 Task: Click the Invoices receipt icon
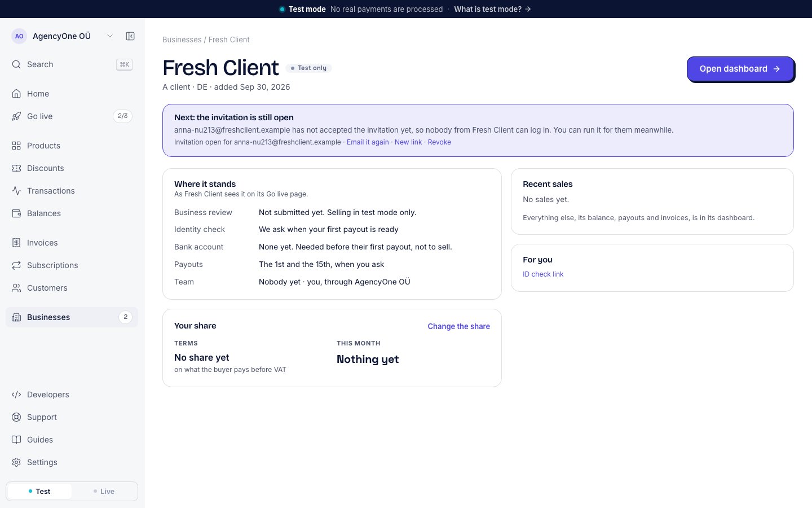pyautogui.click(x=16, y=243)
